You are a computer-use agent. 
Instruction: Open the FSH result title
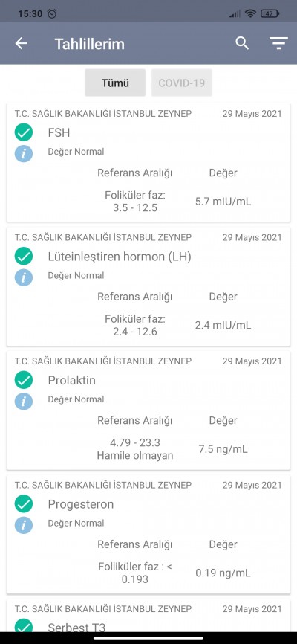(x=59, y=132)
